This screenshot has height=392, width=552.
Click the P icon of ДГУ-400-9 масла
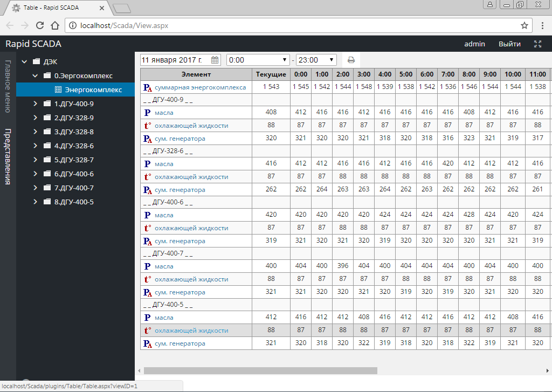click(147, 113)
